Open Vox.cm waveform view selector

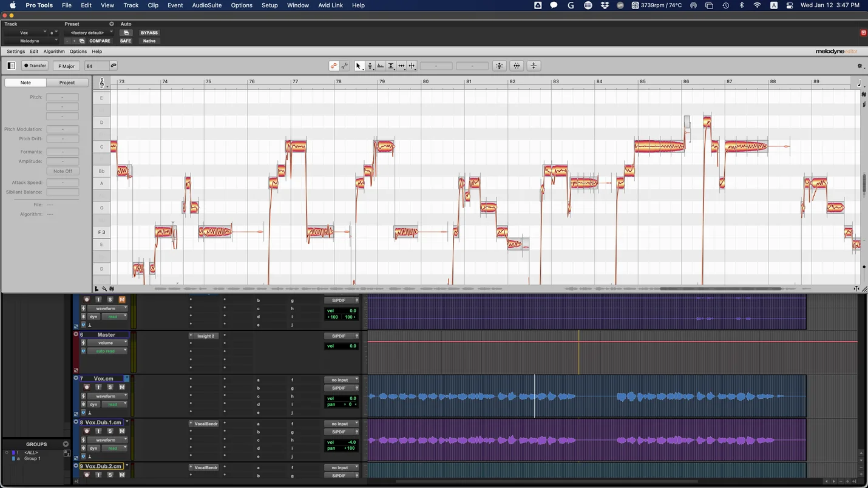coord(107,396)
